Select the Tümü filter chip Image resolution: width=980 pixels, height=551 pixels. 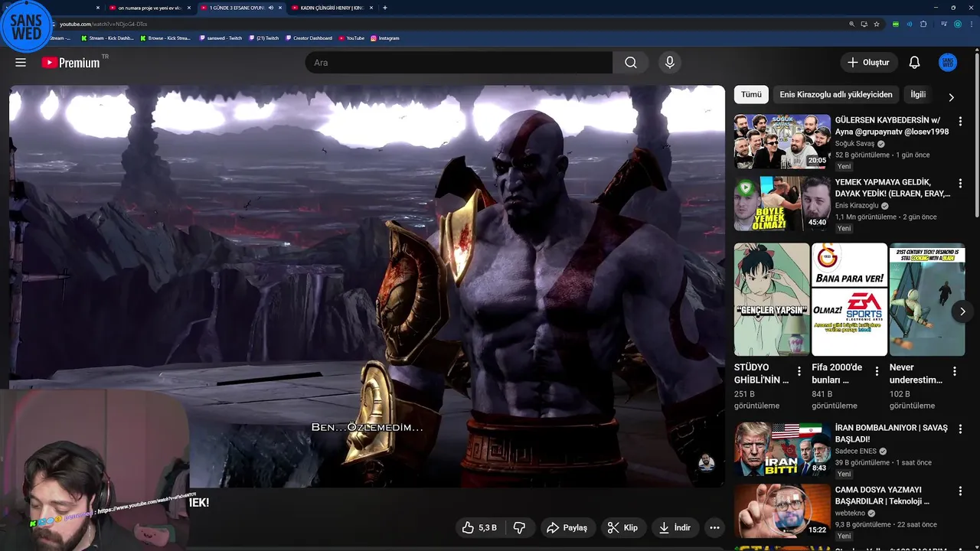click(x=751, y=94)
